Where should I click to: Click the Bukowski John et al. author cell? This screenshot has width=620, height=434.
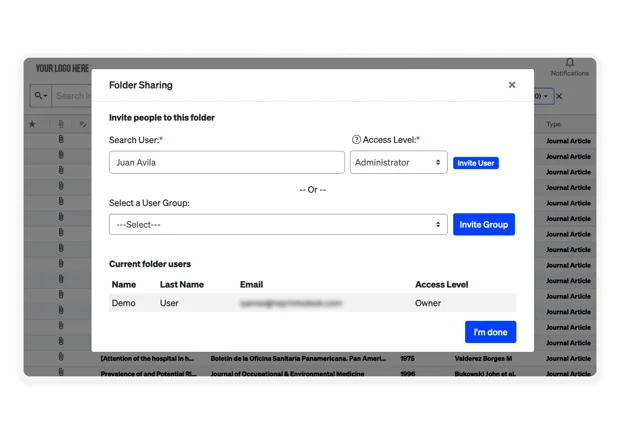click(x=485, y=374)
